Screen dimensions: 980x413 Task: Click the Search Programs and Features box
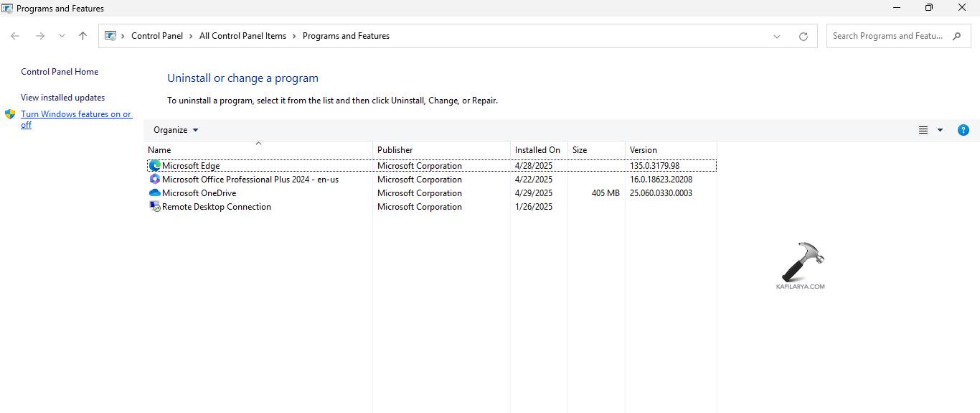[x=888, y=36]
